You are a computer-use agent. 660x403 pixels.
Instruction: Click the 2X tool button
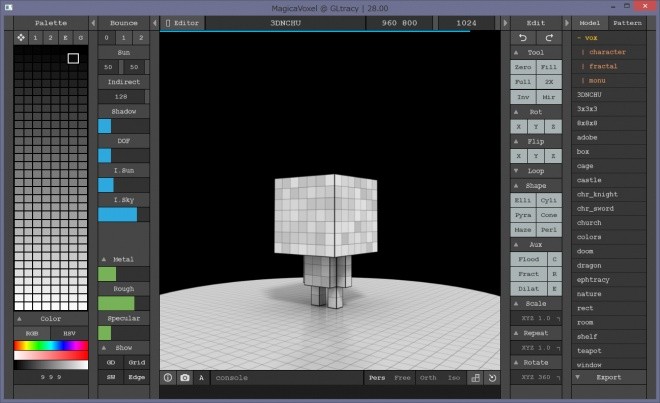[549, 82]
